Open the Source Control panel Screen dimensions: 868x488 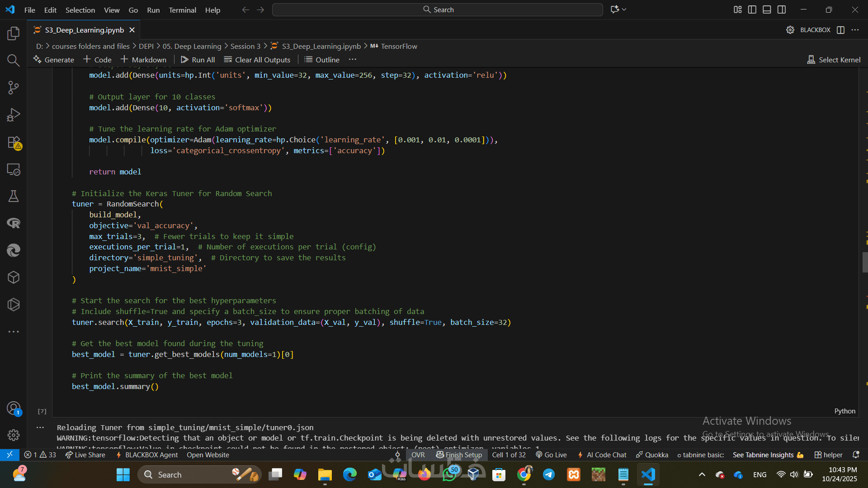point(14,88)
